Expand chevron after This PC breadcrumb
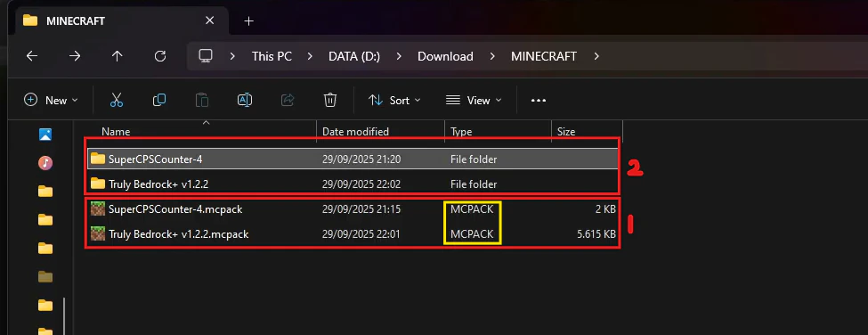 point(310,56)
